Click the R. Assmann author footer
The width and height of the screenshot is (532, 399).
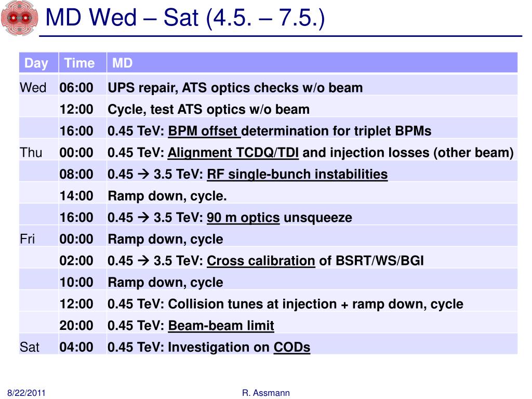(x=266, y=393)
